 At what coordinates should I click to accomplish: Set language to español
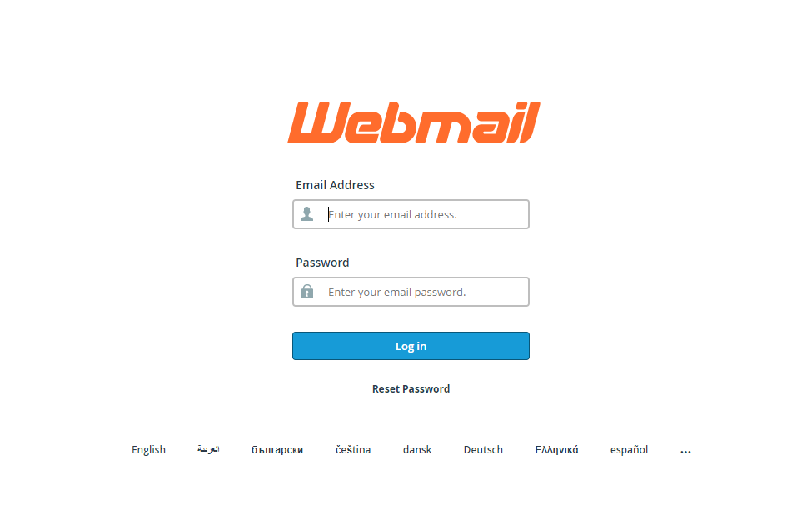[630, 449]
